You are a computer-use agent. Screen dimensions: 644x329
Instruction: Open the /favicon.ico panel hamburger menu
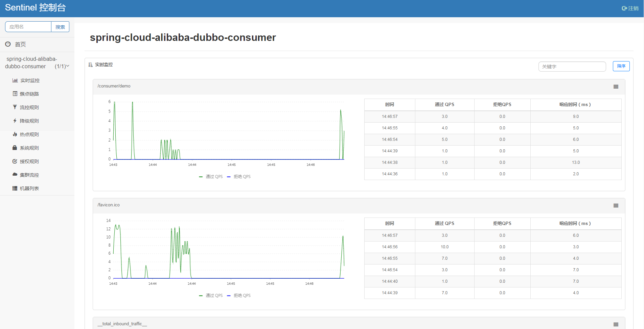(x=616, y=206)
